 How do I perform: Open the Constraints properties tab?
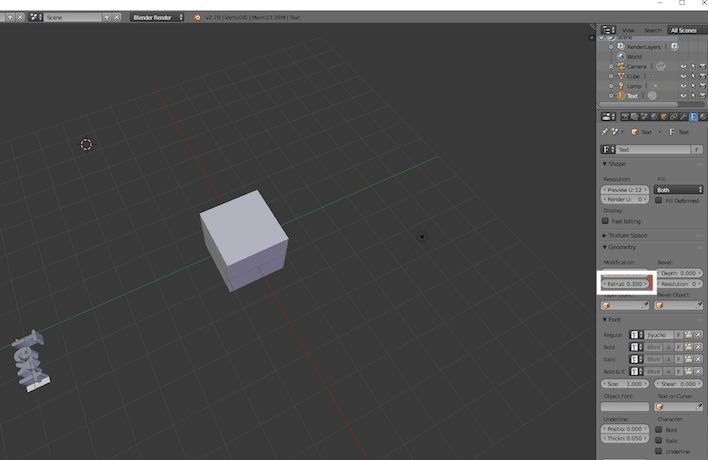coord(674,116)
